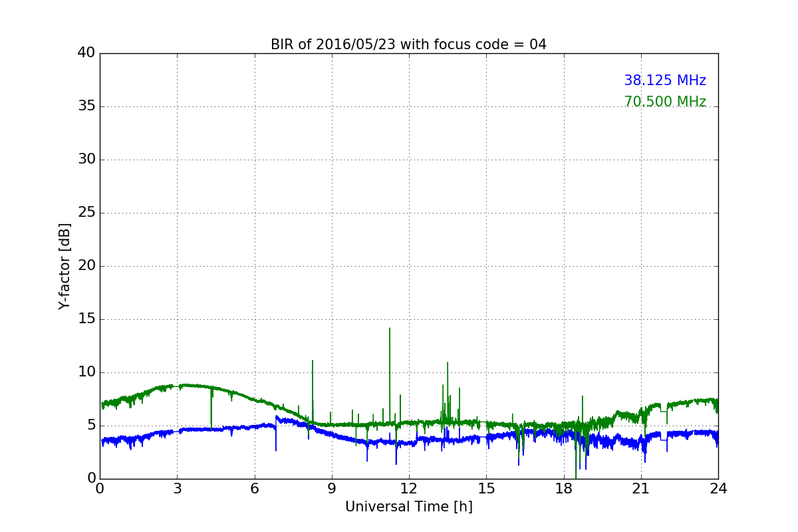Click the x-axis tick label 24
The width and height of the screenshot is (798, 532).
(718, 489)
